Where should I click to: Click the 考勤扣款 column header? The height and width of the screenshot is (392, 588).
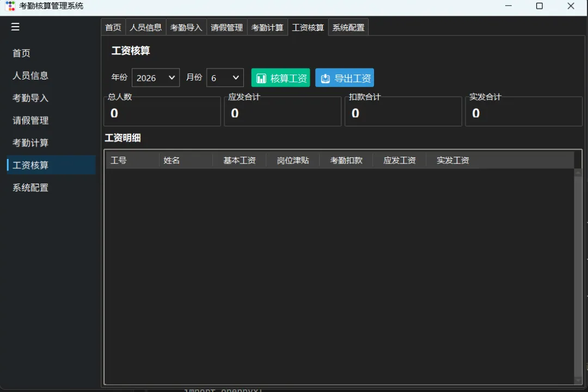coord(346,160)
